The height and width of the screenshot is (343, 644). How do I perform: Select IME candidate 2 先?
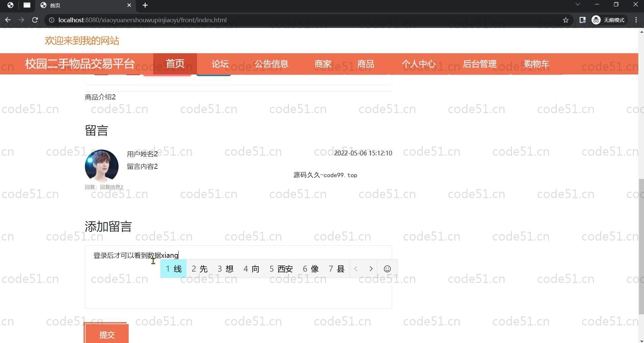point(199,269)
